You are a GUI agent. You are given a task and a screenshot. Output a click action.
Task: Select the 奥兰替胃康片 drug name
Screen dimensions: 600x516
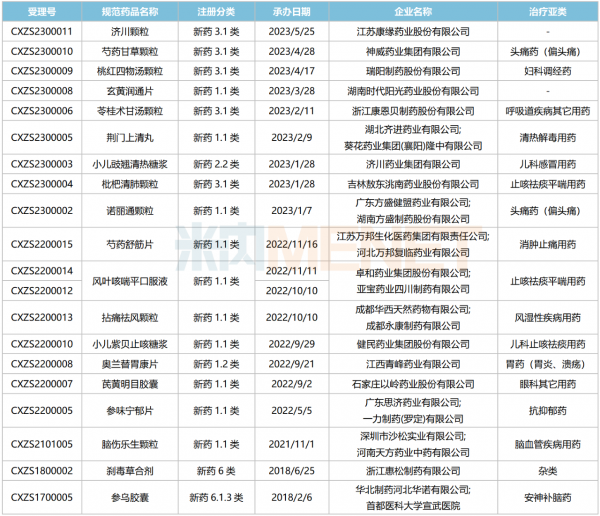pos(125,364)
